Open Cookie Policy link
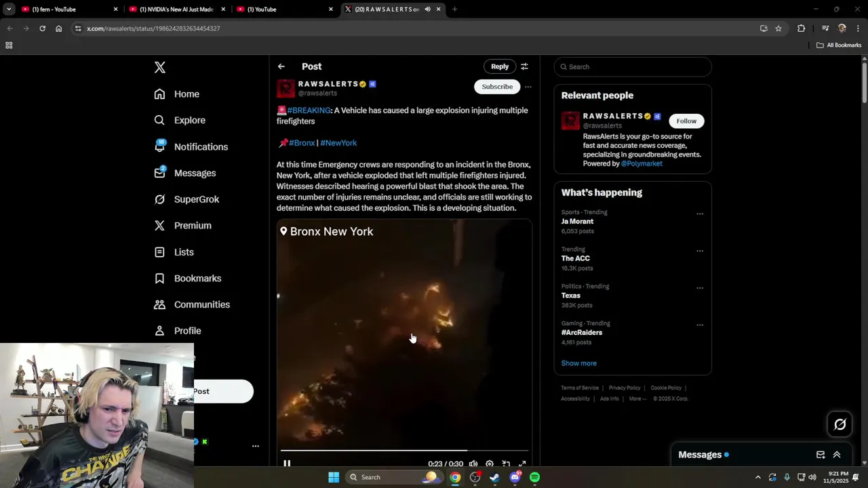 (x=666, y=388)
